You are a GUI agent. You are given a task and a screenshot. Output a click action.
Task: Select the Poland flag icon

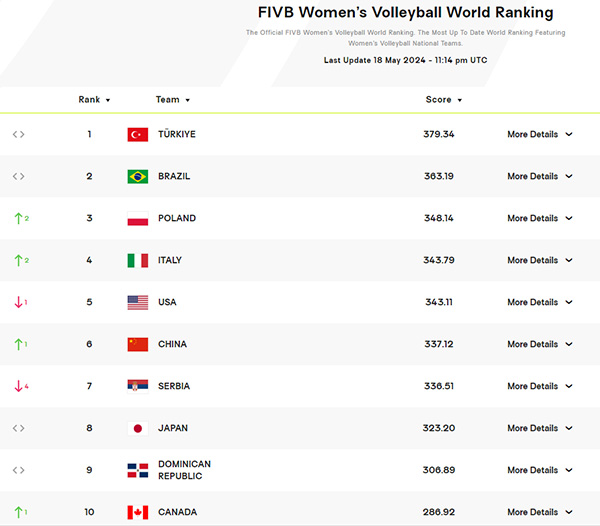click(x=138, y=218)
